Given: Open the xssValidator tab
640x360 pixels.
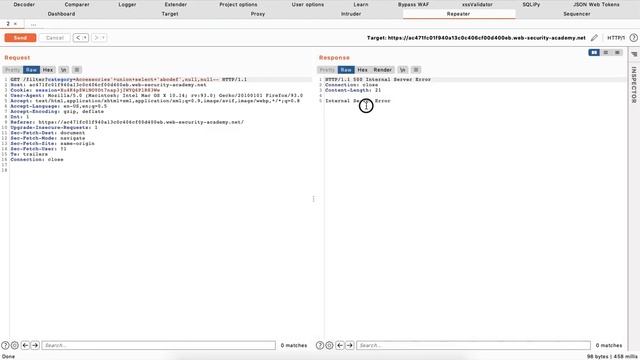Looking at the screenshot, I should 477,4.
